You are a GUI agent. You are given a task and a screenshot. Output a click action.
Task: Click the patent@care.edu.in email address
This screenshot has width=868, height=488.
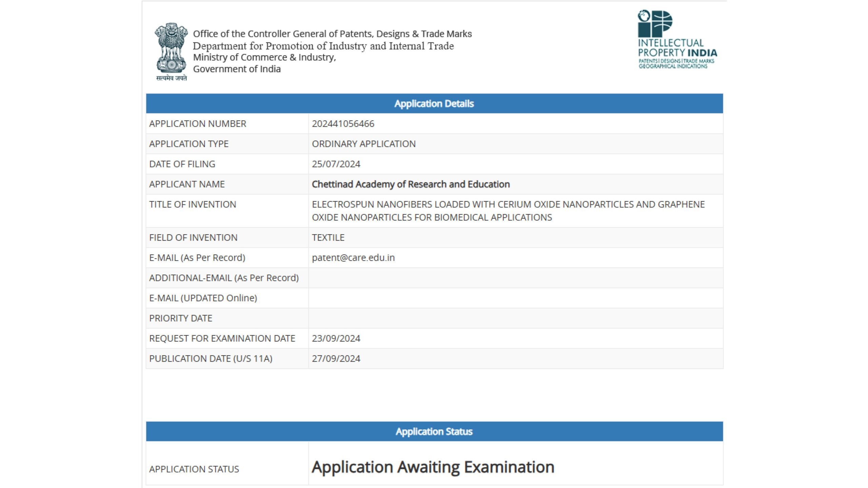tap(353, 258)
